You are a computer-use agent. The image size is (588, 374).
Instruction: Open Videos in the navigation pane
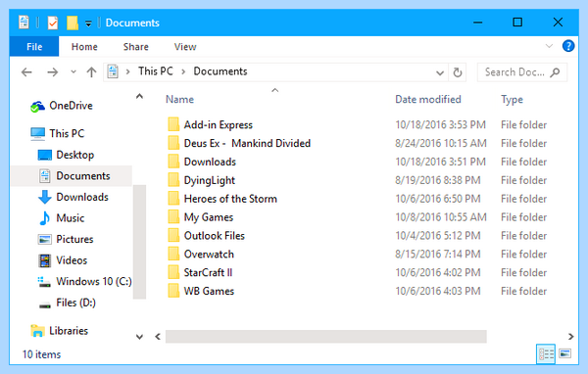click(x=63, y=260)
